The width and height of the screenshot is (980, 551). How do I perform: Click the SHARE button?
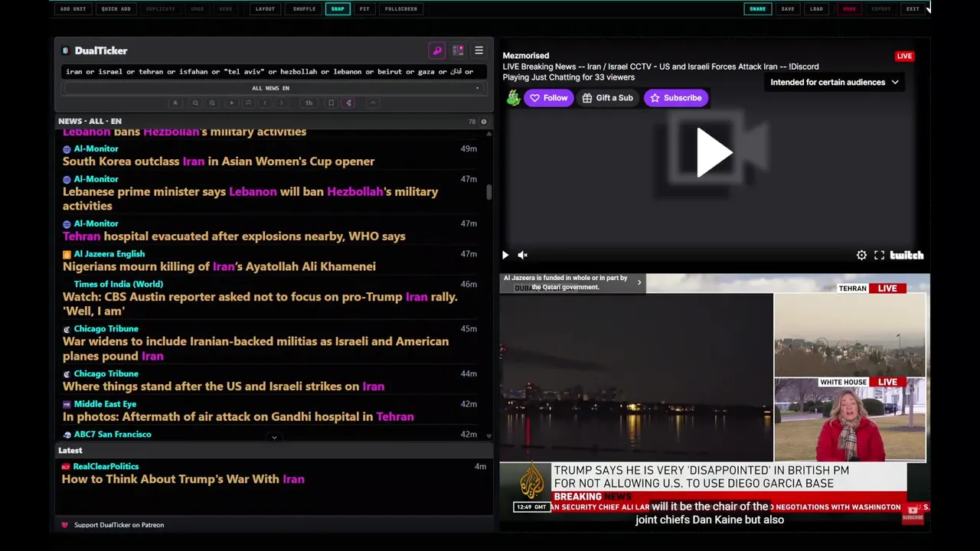tap(757, 9)
